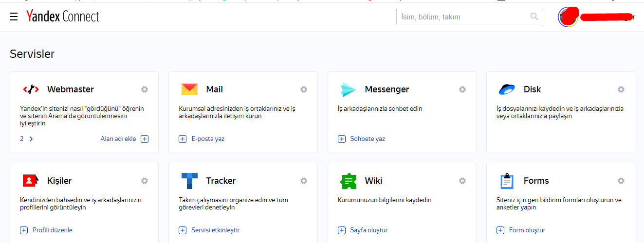Open the Kişiler service title
This screenshot has width=644, height=243.
59,181
